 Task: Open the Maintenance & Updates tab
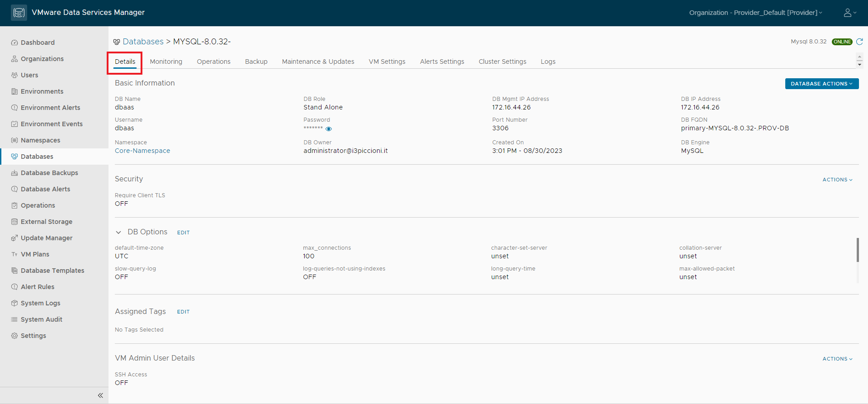pyautogui.click(x=318, y=62)
